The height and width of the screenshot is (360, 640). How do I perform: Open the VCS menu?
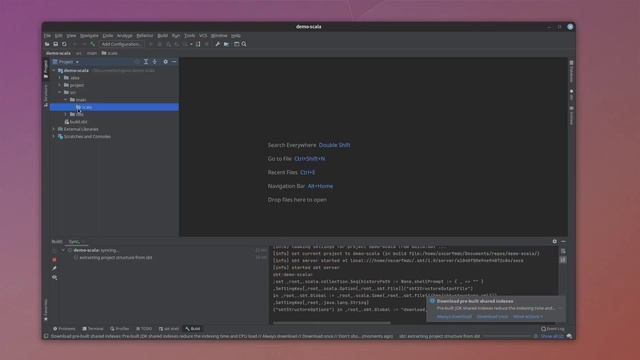pos(203,36)
